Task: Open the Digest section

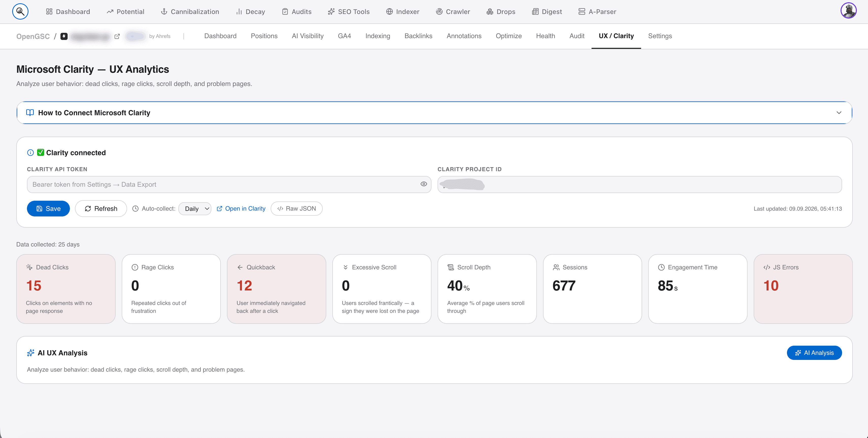Action: 547,12
